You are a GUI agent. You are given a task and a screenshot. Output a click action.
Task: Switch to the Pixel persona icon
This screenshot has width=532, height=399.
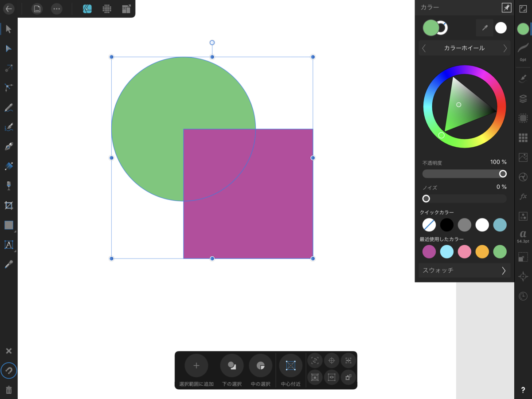107,8
